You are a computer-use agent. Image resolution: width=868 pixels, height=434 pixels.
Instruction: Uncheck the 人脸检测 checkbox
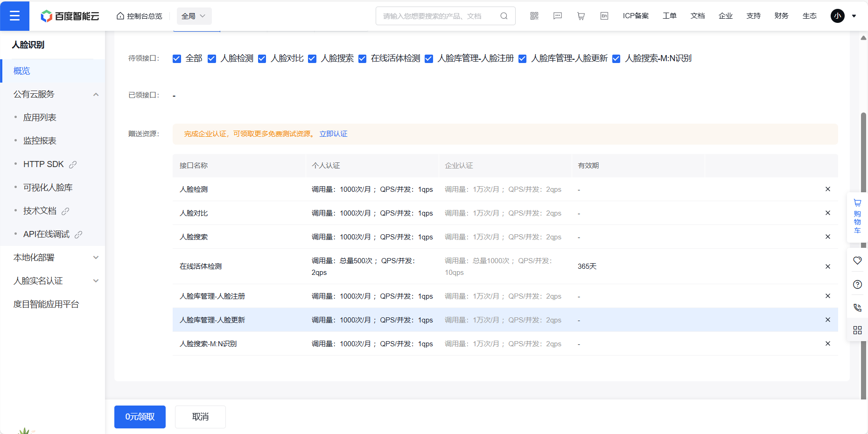click(212, 59)
